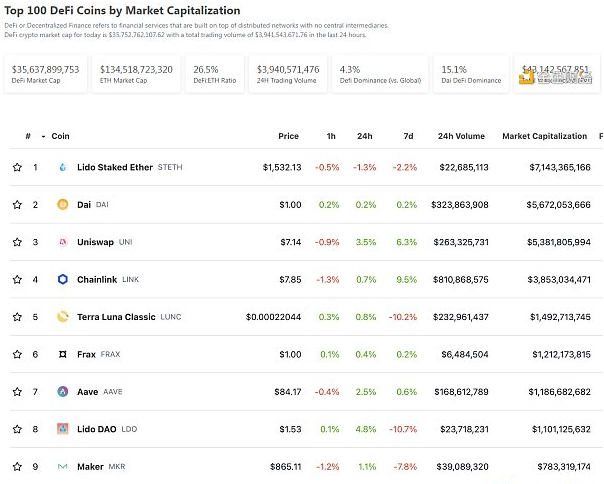Image resolution: width=604 pixels, height=484 pixels.
Task: Click the Lido DAO coin logo
Action: pos(62,429)
